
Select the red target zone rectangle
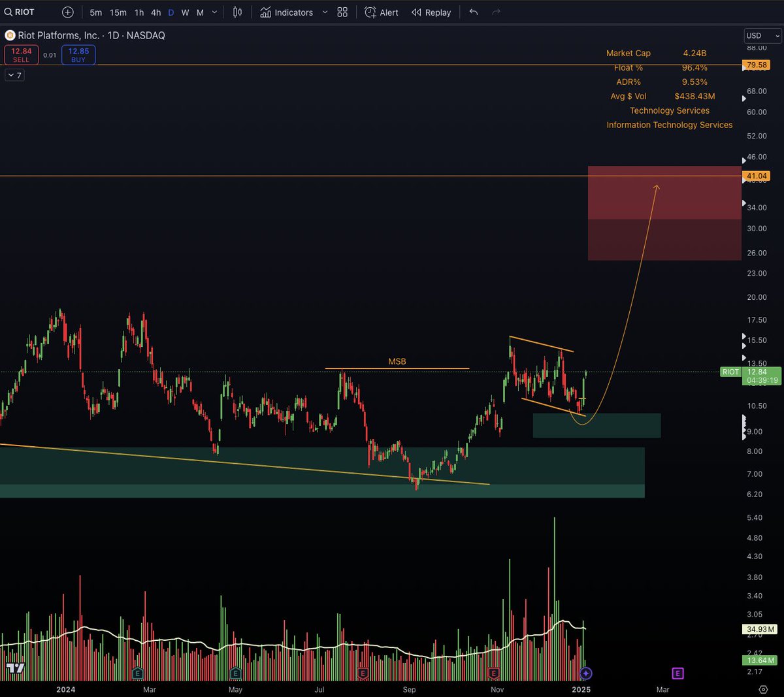tap(664, 213)
